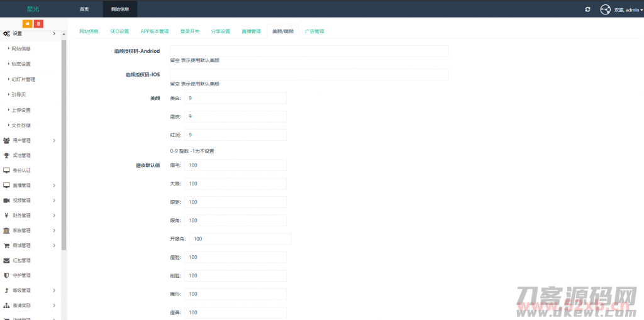Image resolution: width=644 pixels, height=320 pixels.
Task: Expand the 财务管理 chevron
Action: pyautogui.click(x=54, y=215)
